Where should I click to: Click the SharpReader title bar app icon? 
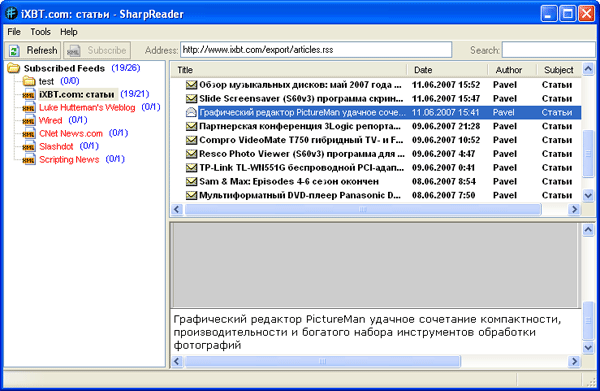tap(11, 13)
